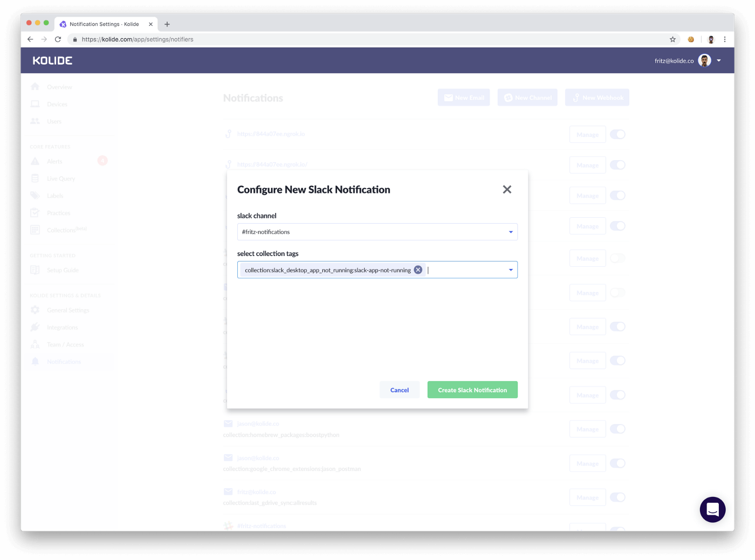Select the Live Query icon in sidebar
Viewport: 755px width, 560px height.
(x=35, y=178)
